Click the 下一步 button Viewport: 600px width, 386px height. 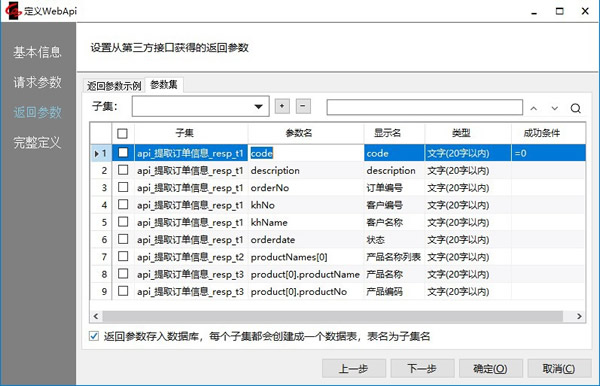tap(422, 368)
